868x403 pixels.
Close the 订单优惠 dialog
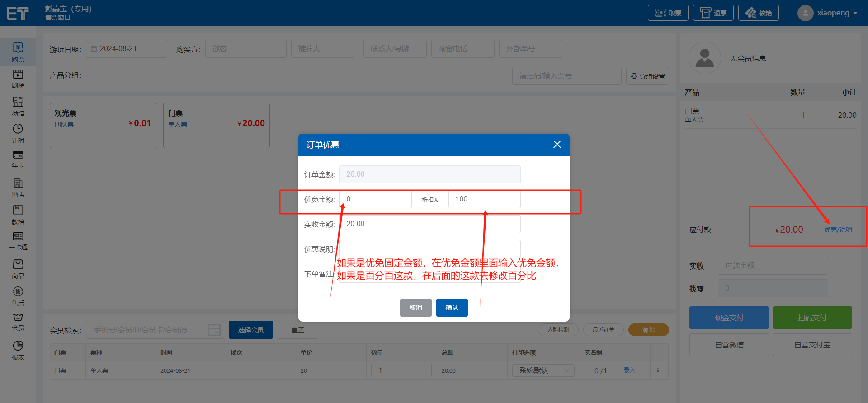(x=557, y=144)
